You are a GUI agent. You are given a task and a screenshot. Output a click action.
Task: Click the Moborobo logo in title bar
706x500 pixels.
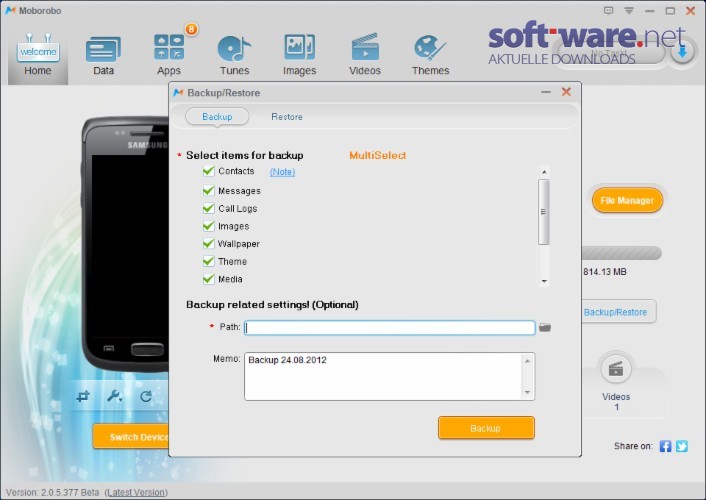click(x=10, y=10)
